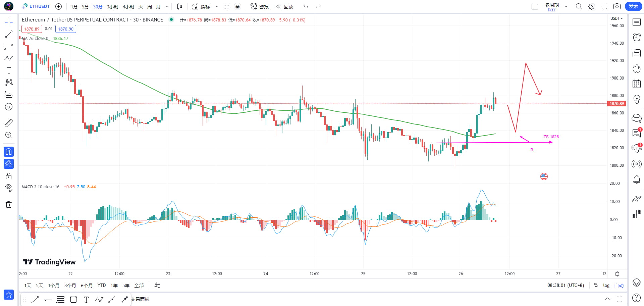
Task: Open the 指标 indicators dialog
Action: (201, 6)
